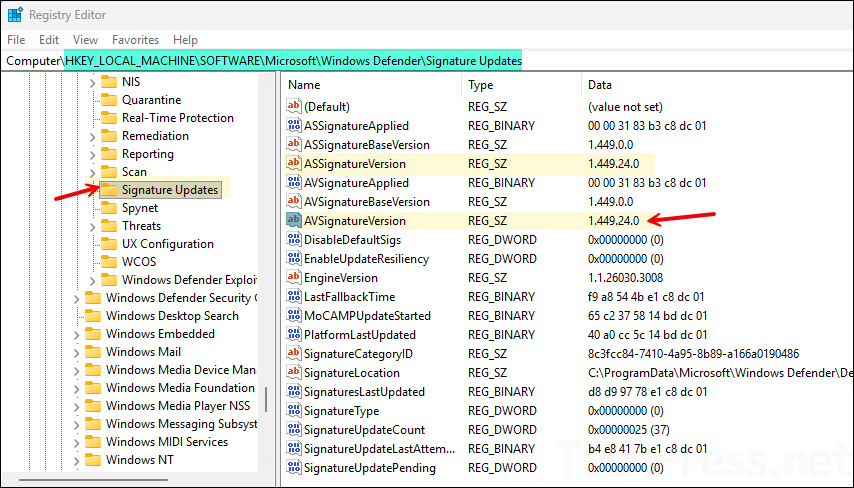The width and height of the screenshot is (854, 488).
Task: Select the Signature Updates key
Action: [x=170, y=190]
